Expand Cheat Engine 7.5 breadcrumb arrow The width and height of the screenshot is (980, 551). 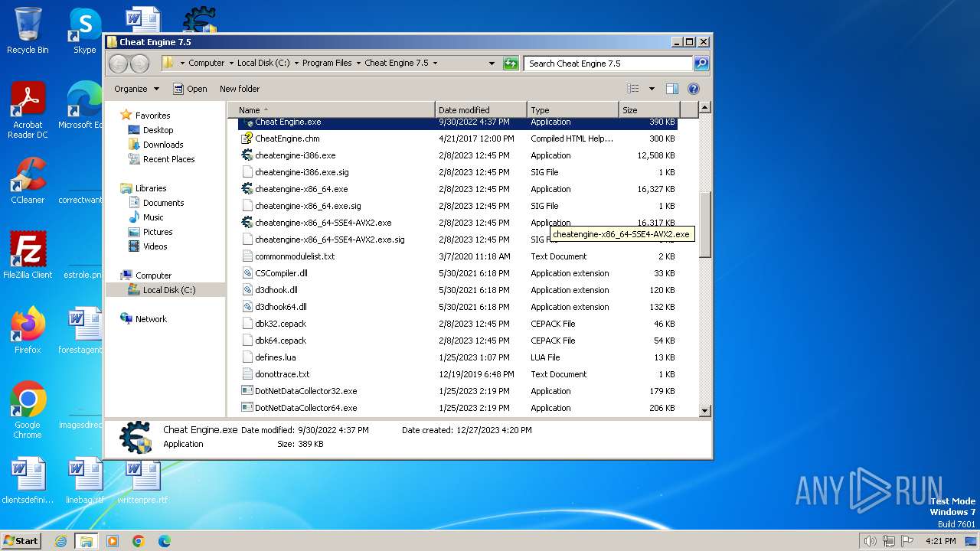pyautogui.click(x=436, y=64)
